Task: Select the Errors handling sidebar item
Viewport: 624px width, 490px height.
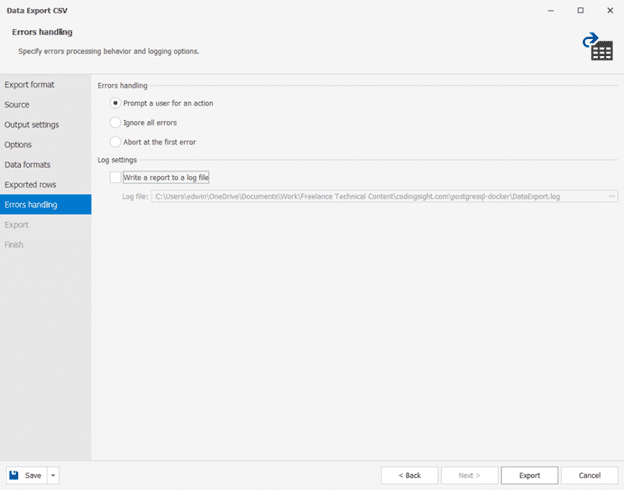Action: [x=31, y=205]
